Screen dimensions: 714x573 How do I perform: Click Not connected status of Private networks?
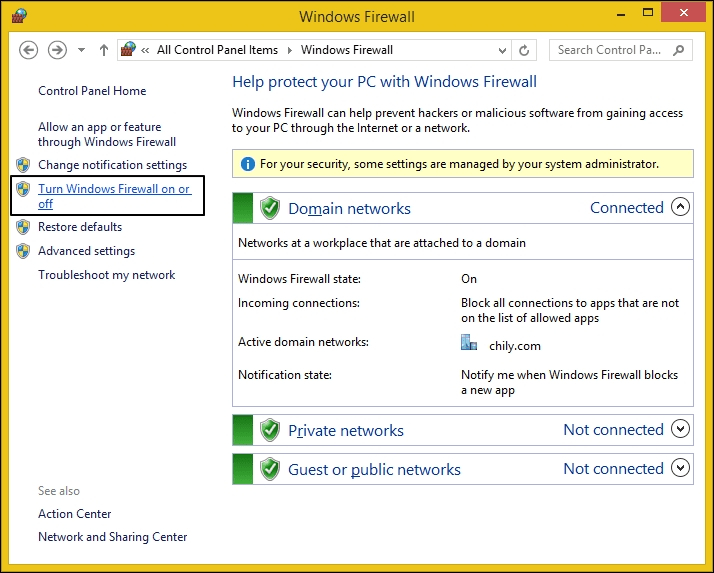[x=613, y=430]
